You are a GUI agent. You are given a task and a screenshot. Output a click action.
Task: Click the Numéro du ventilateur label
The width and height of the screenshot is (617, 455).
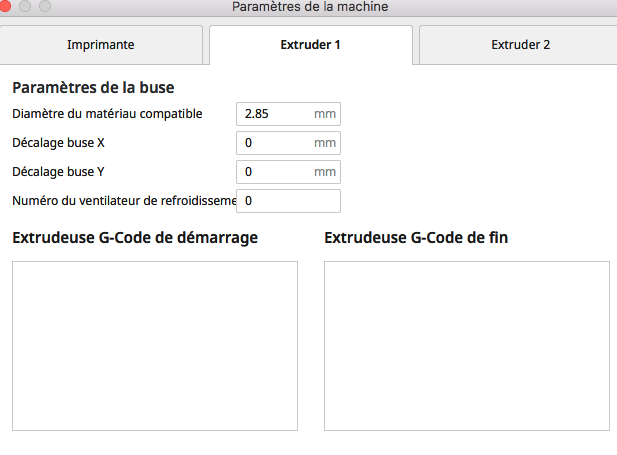pyautogui.click(x=124, y=201)
